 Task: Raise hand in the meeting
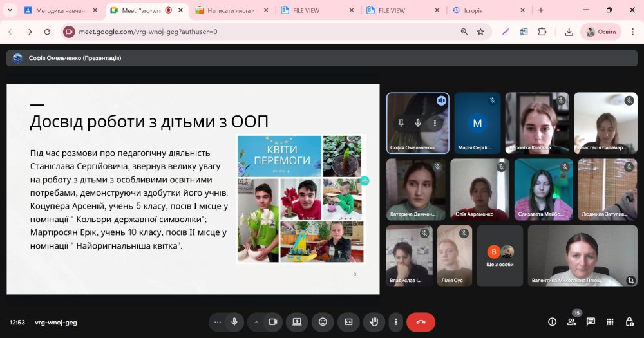[x=373, y=322]
